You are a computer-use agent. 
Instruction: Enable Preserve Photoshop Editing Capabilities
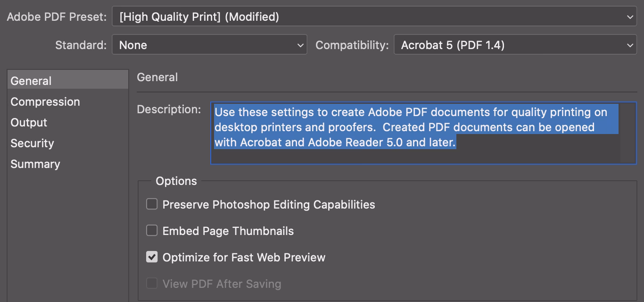[151, 204]
